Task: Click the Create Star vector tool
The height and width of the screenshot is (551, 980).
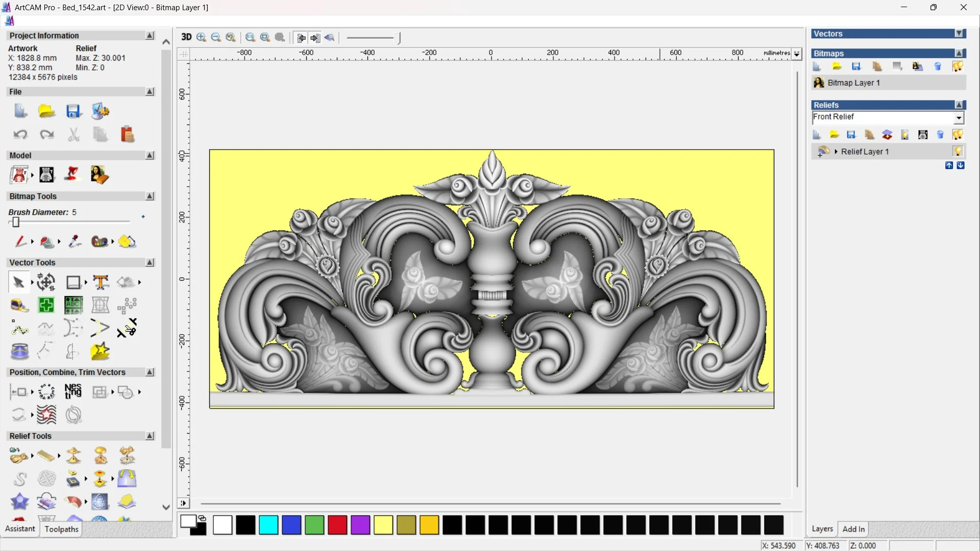Action: 100,352
